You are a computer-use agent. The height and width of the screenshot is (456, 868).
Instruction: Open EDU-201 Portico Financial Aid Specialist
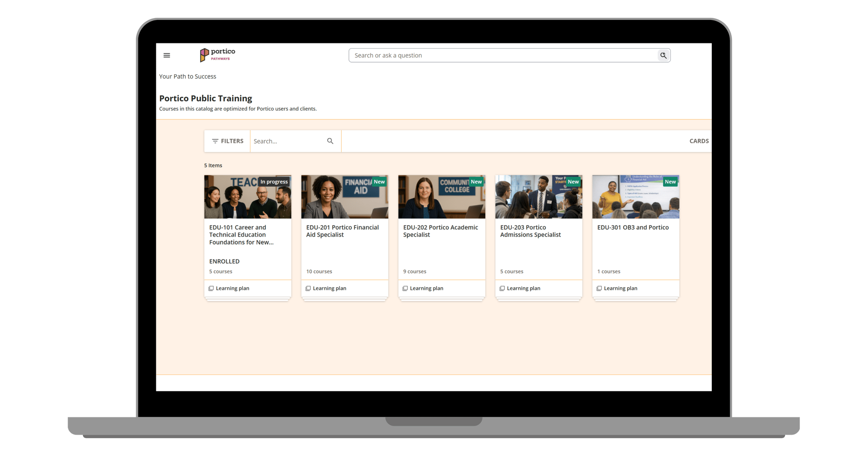(342, 231)
